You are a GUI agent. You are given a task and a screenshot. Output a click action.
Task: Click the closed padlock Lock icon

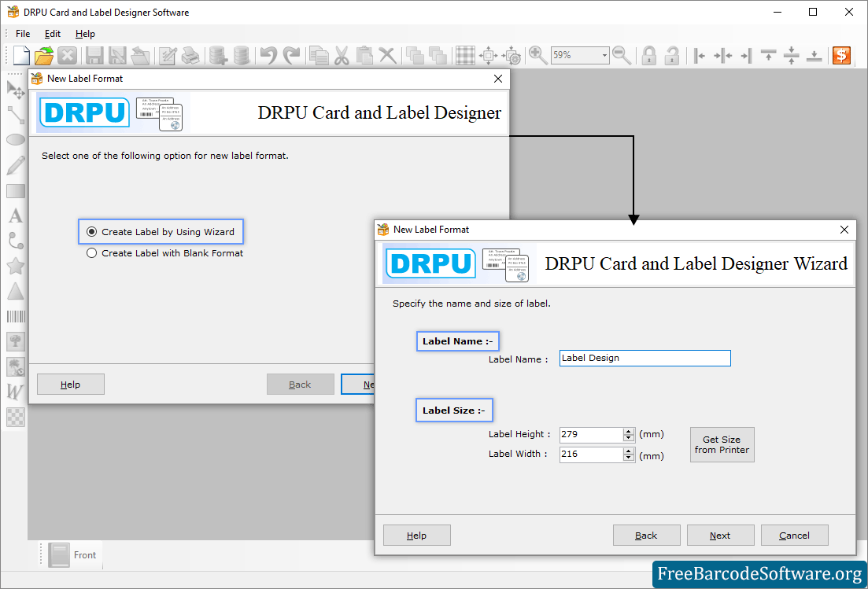648,55
